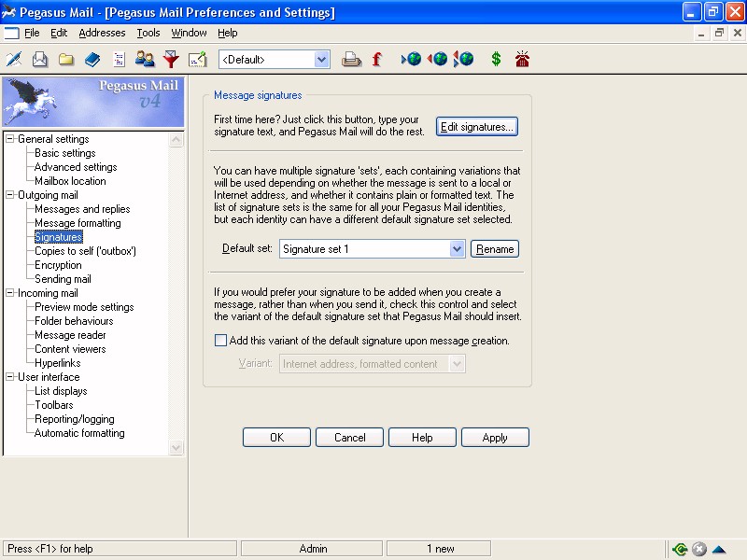Select Encryption in the tree

[58, 265]
